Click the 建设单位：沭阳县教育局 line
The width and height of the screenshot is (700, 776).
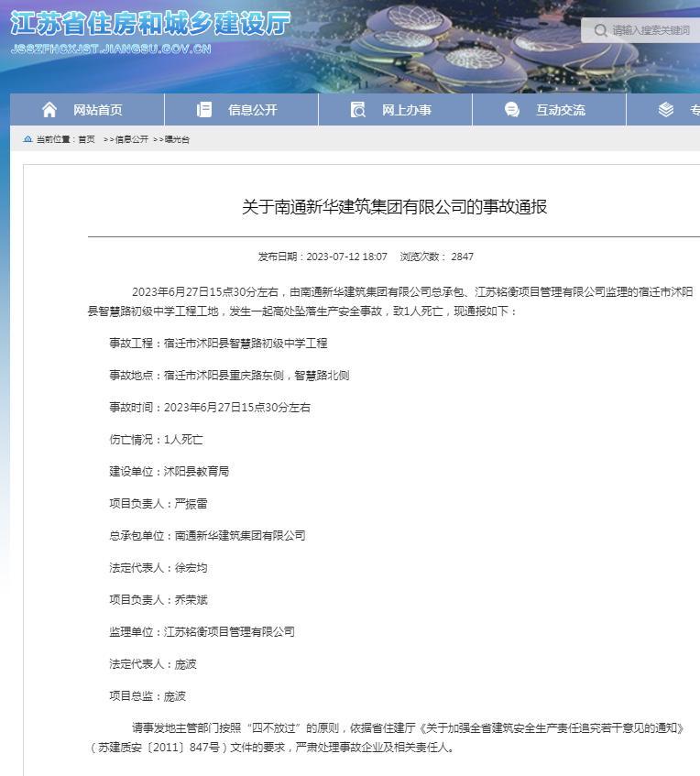(169, 471)
